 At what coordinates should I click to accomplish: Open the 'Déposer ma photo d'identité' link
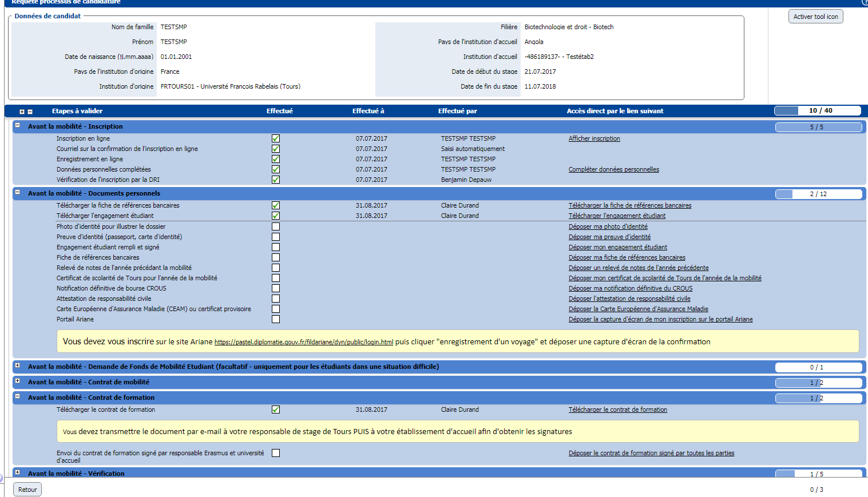pyautogui.click(x=608, y=226)
